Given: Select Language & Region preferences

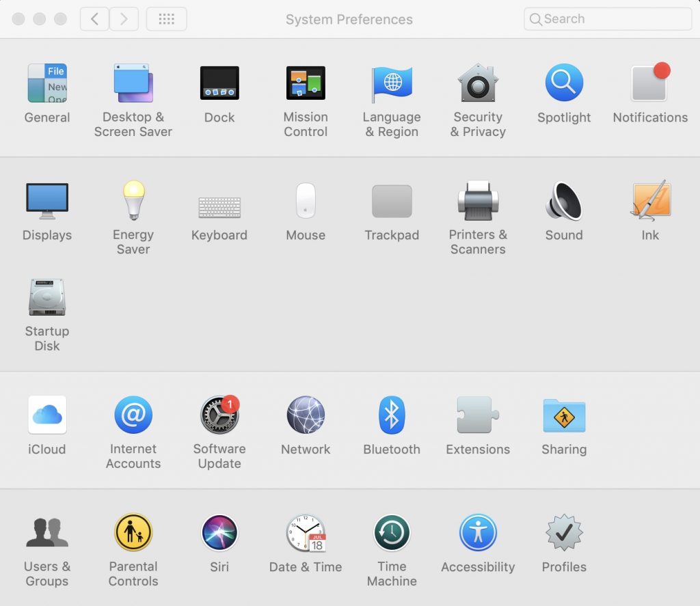Looking at the screenshot, I should point(392,83).
